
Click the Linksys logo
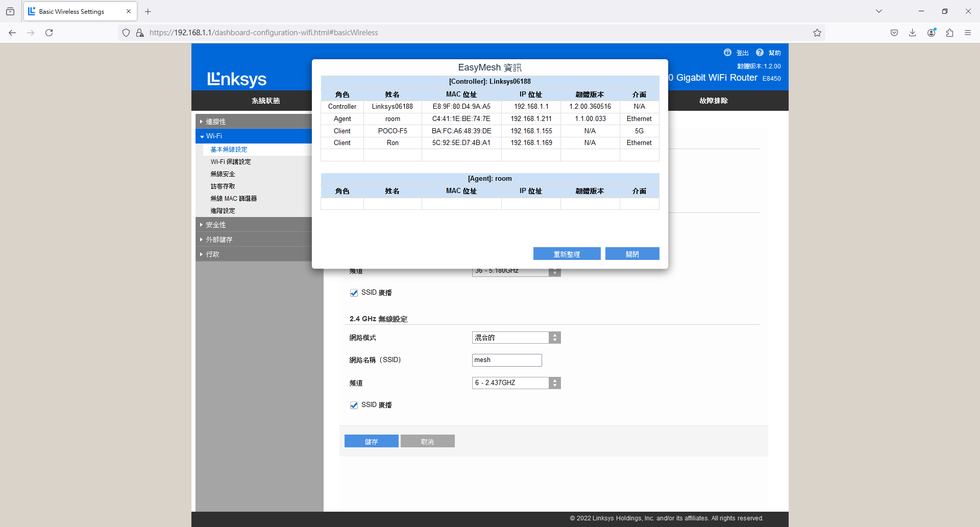(237, 79)
